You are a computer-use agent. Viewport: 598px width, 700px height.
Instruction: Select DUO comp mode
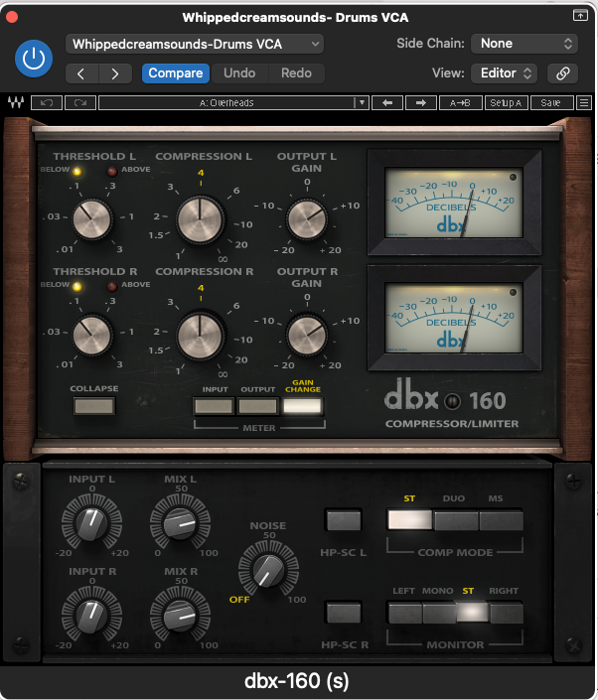click(x=456, y=520)
